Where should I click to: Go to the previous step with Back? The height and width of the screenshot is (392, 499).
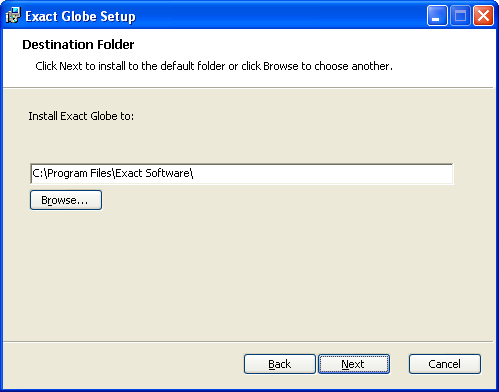pos(279,364)
